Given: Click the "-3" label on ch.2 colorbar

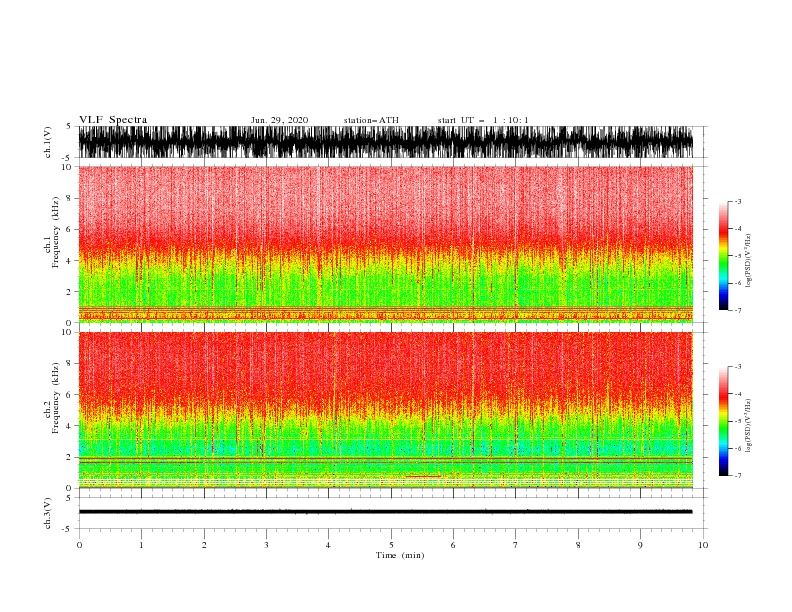Looking at the screenshot, I should tap(738, 367).
